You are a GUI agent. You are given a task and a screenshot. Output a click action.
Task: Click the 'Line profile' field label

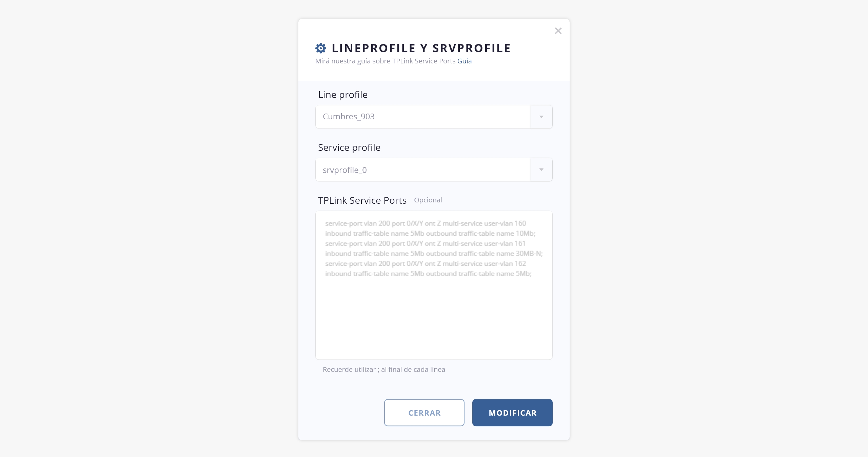[342, 95]
